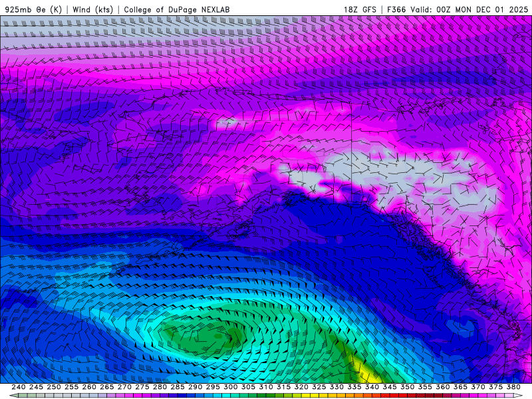Select the 340 value on the color scale

372,387
